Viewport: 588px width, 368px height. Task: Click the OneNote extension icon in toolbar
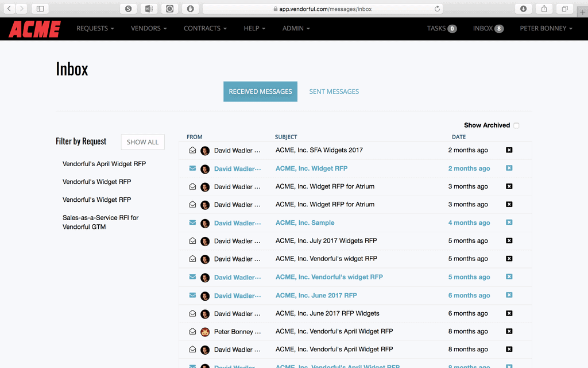point(149,9)
